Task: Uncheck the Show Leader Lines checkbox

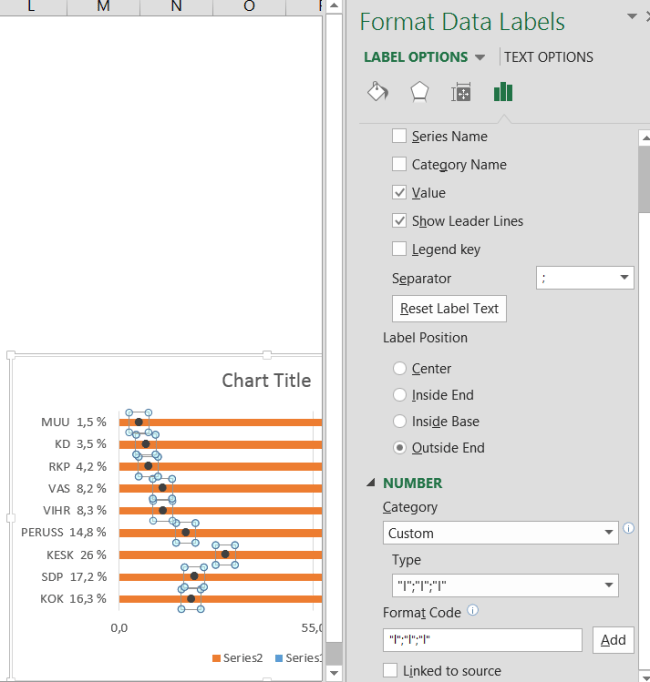Action: tap(399, 221)
